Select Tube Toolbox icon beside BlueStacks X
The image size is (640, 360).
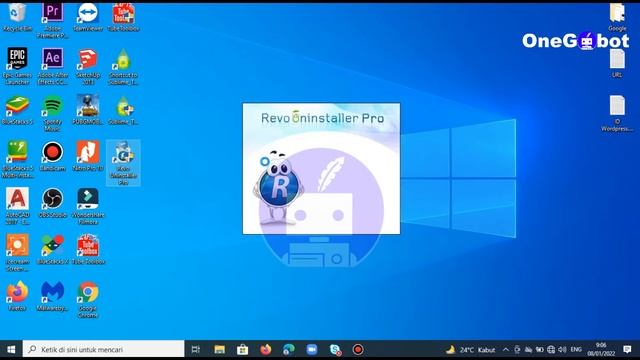88,249
